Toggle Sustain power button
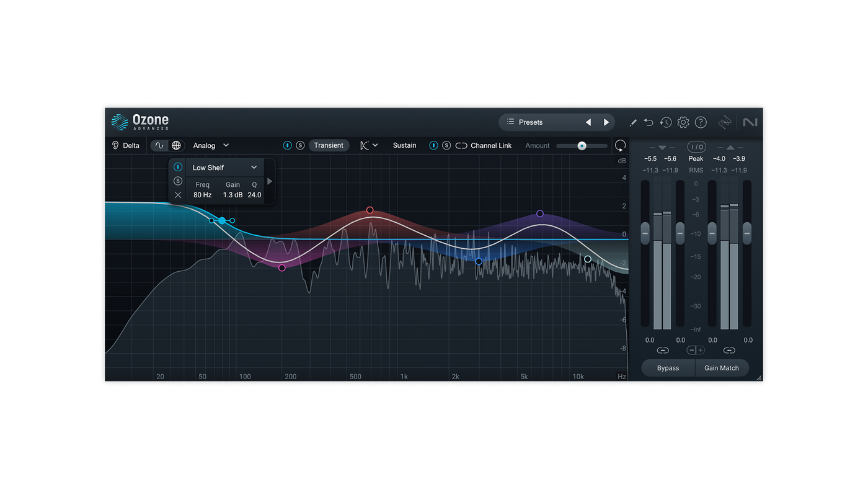The width and height of the screenshot is (868, 489). point(433,145)
